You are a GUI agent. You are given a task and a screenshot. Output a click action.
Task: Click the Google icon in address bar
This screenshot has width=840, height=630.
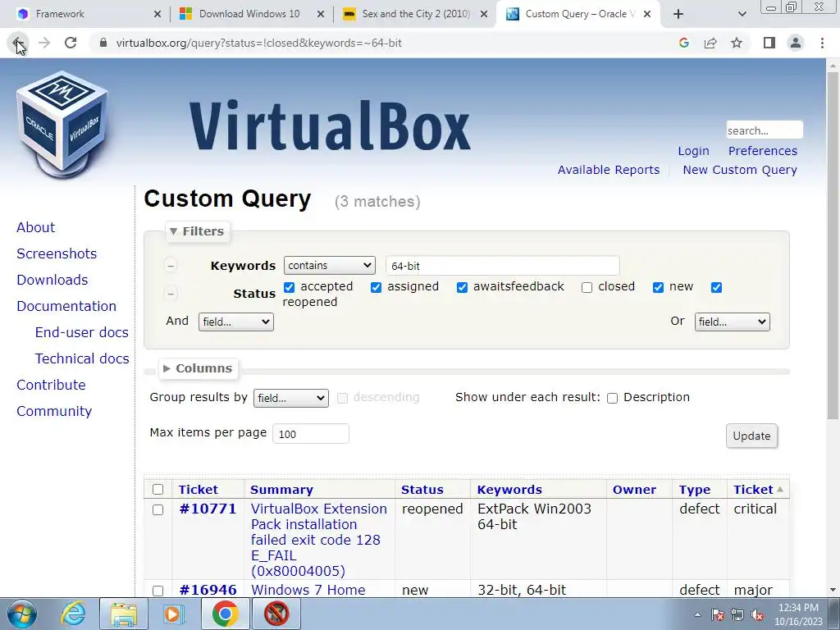[683, 43]
